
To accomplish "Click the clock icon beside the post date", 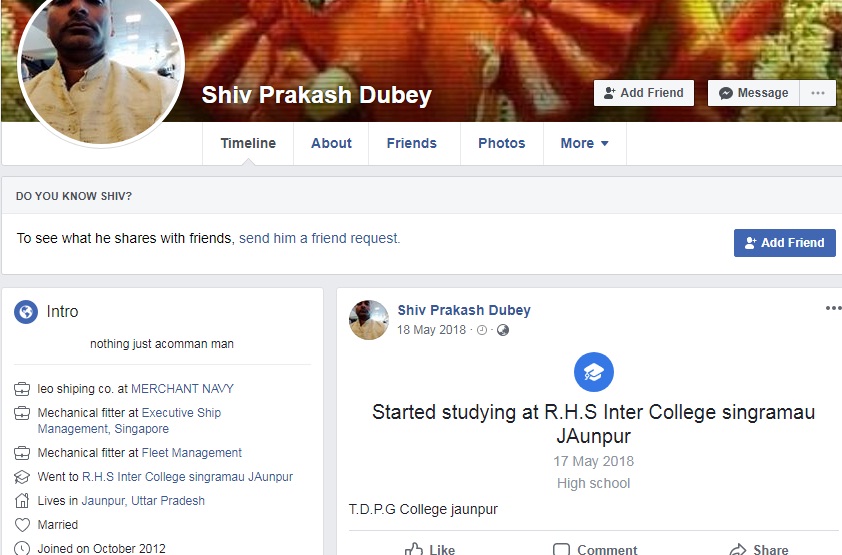I will [x=482, y=330].
